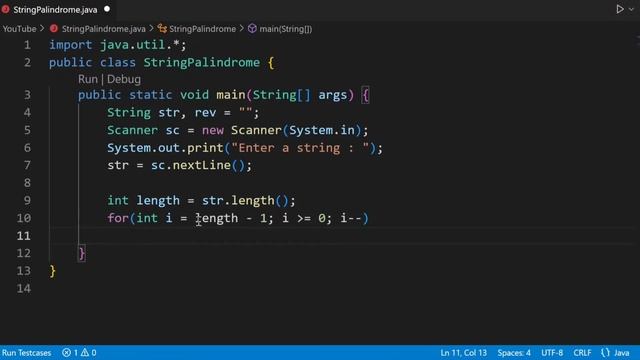Viewport: 640px width, 360px height.
Task: Click line number 14 in the gutter
Action: click(x=24, y=289)
